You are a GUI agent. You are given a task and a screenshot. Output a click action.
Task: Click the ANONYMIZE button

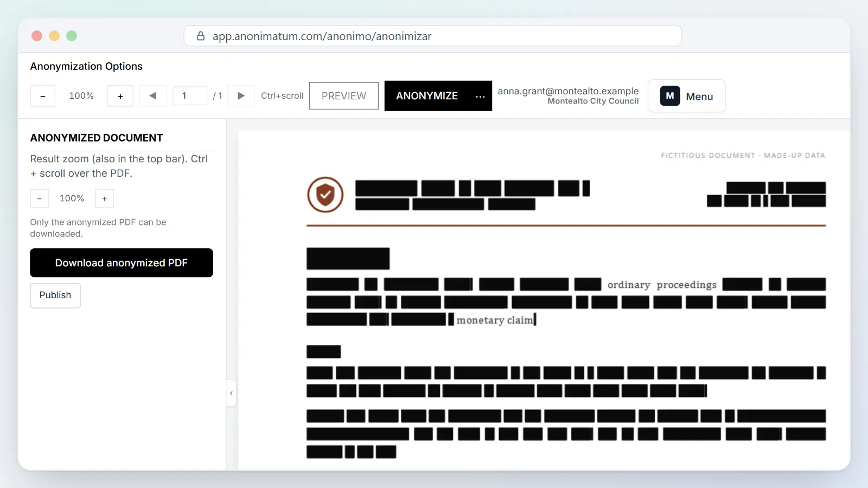(427, 96)
